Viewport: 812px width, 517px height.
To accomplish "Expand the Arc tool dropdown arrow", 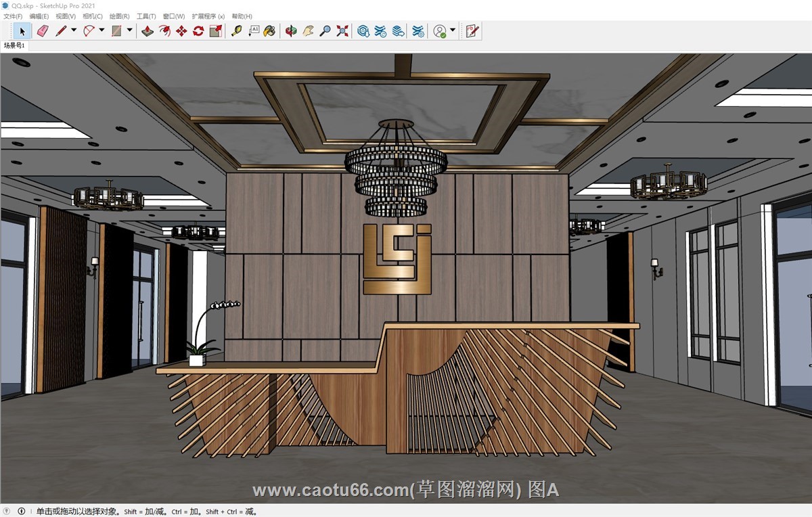I will (101, 30).
